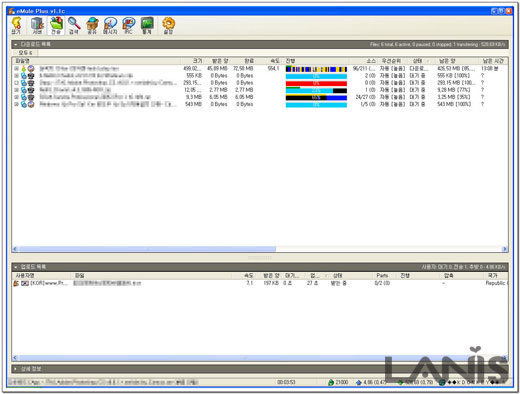
Task: Click the users icon beside 21000 in status bar
Action: point(331,382)
